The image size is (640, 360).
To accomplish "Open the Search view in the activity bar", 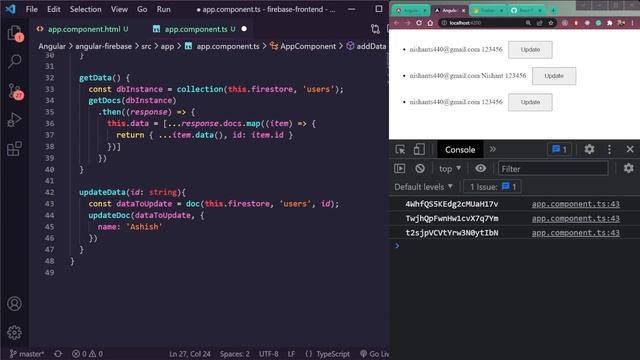I will (15, 62).
